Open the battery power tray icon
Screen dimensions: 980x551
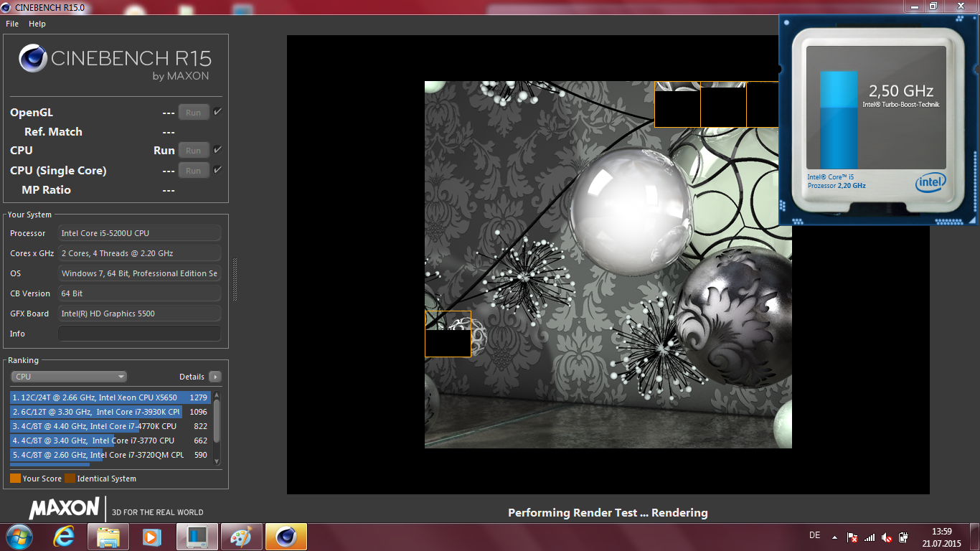pyautogui.click(x=904, y=537)
